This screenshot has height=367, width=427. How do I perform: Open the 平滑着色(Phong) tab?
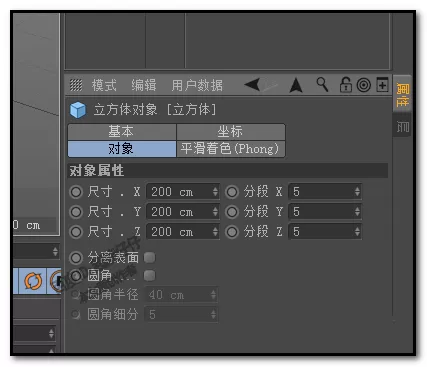click(x=231, y=149)
